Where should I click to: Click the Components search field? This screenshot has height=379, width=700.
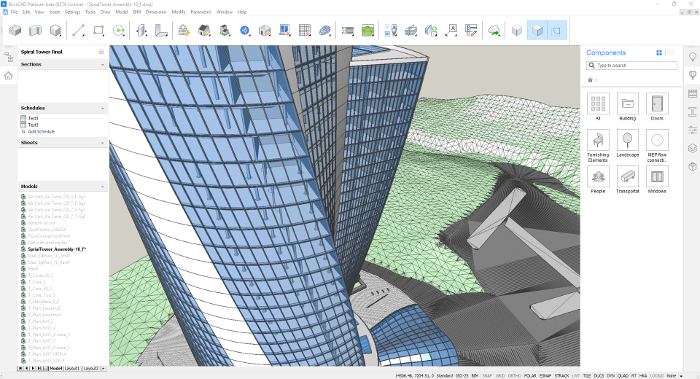(632, 65)
